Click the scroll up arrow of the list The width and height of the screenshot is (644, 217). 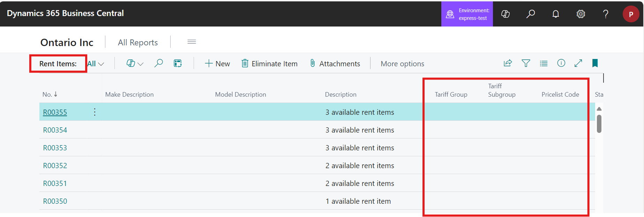(x=599, y=109)
